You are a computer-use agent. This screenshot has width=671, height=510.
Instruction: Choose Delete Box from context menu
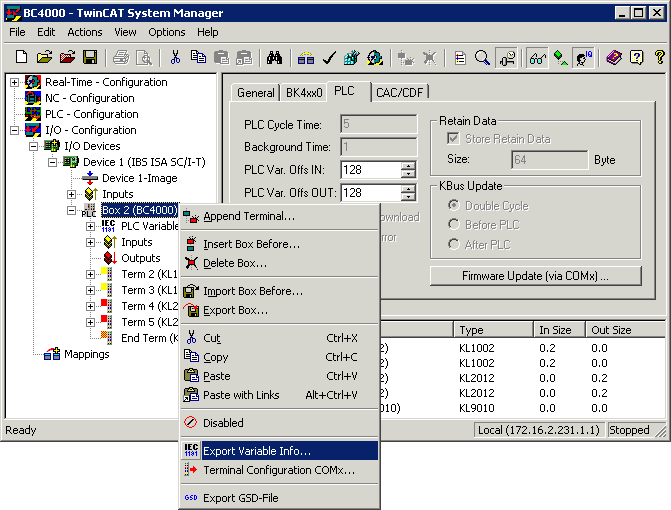pos(279,263)
